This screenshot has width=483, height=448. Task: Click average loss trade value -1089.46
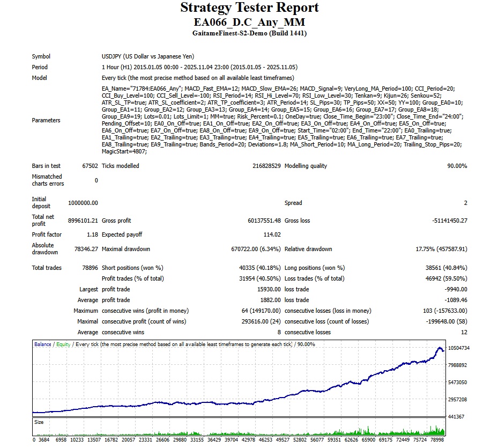pos(456,300)
